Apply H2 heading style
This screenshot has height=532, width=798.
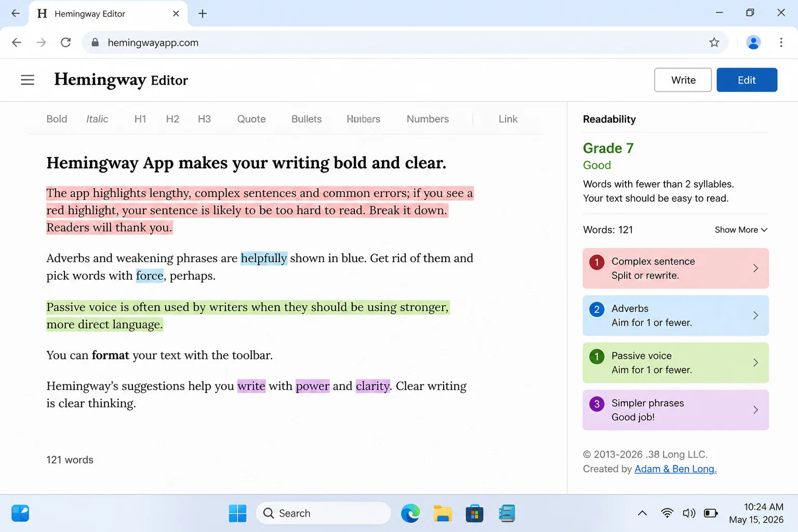tap(172, 119)
